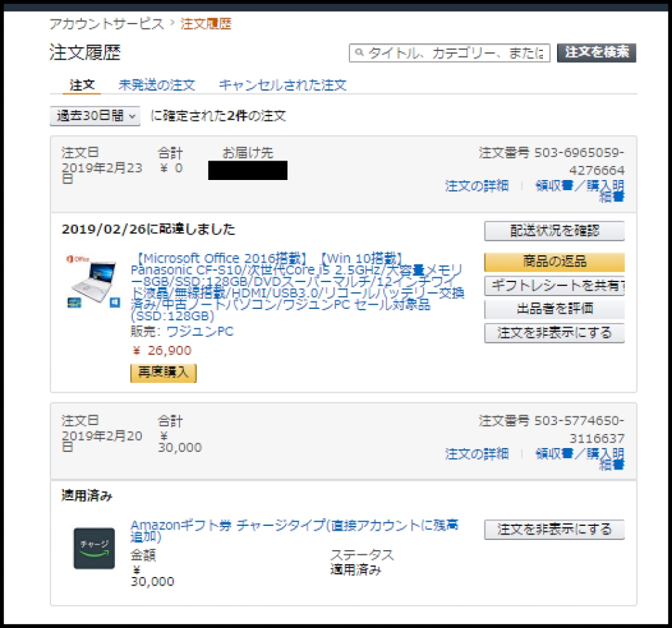This screenshot has height=628, width=672.
Task: Click the 2019年2月20日 order date text
Action: click(x=101, y=441)
